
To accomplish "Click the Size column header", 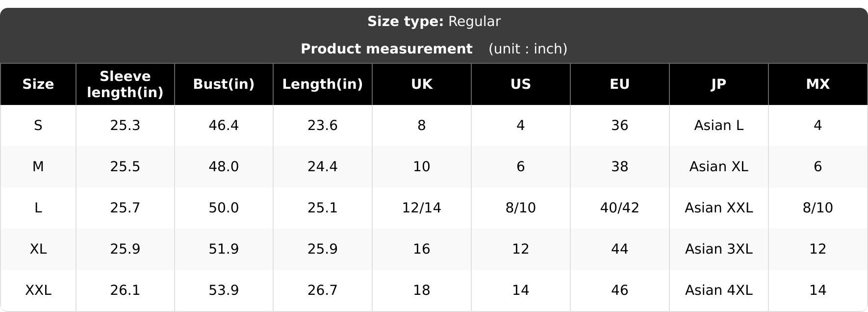I will pyautogui.click(x=38, y=84).
